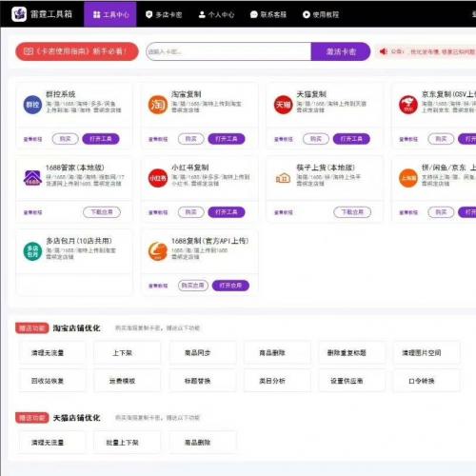Click 打开应用 in the 1688复制 card
Image resolution: width=476 pixels, height=476 pixels.
230,286
